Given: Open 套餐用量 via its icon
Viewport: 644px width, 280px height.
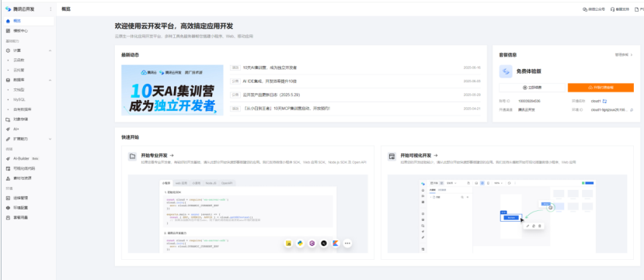Looking at the screenshot, I should (x=9, y=218).
